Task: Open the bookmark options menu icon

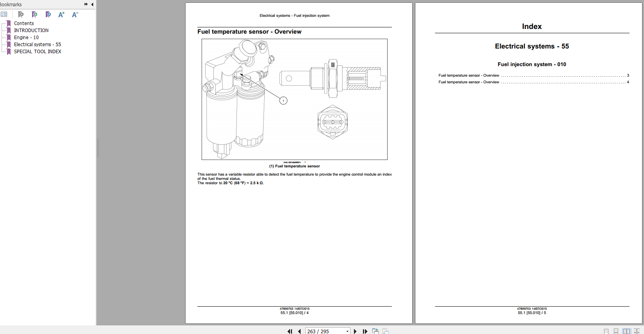Action: coord(4,14)
